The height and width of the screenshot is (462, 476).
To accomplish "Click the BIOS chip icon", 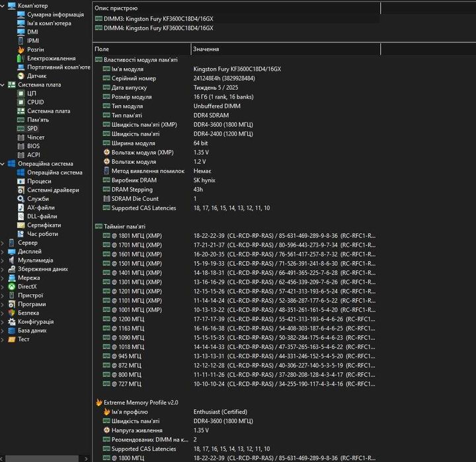I will (x=21, y=146).
